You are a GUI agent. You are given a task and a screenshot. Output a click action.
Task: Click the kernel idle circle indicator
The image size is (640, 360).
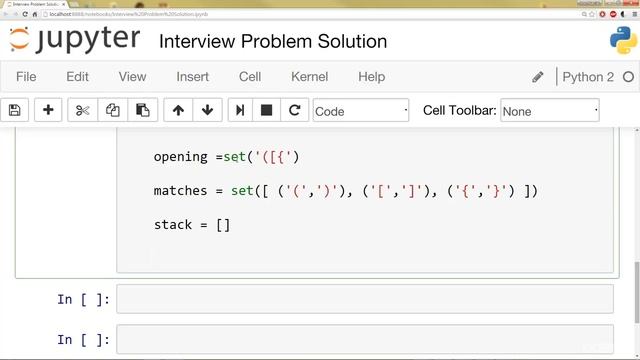(629, 77)
